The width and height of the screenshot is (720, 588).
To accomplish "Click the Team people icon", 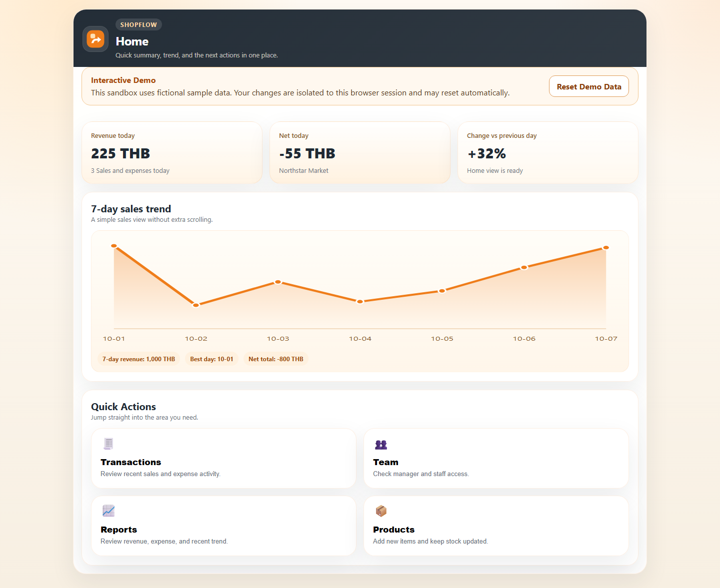I will coord(381,445).
